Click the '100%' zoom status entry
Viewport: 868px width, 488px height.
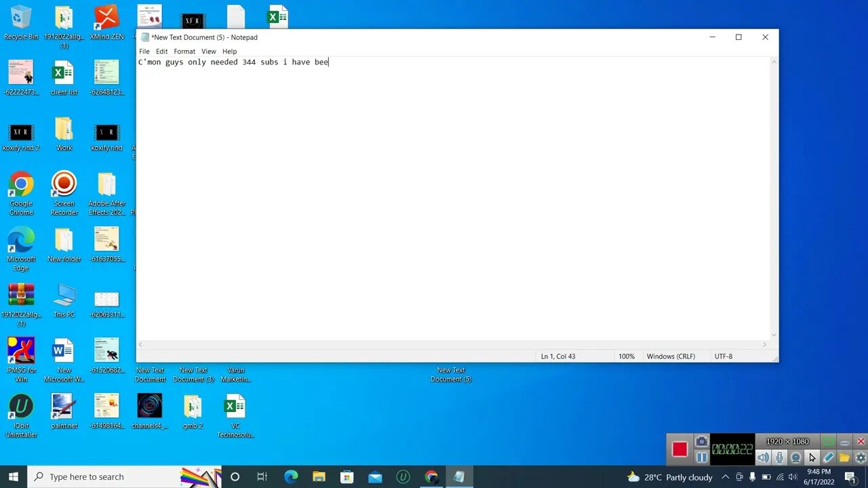(627, 357)
